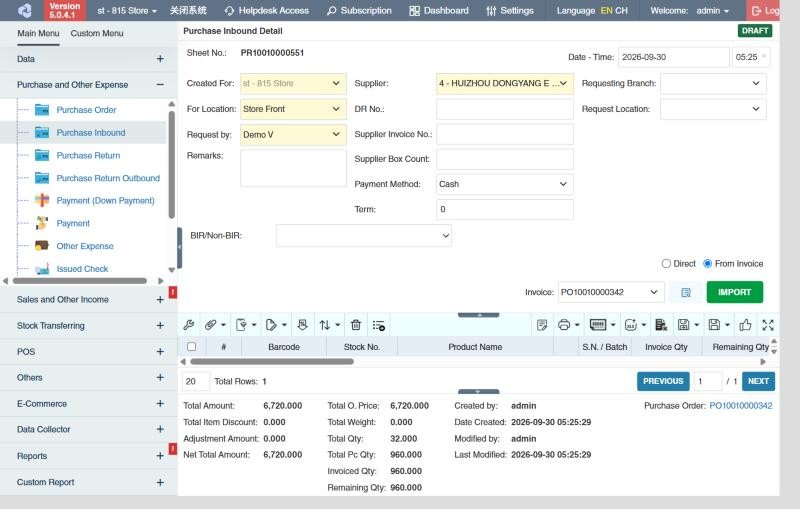Expand Stock Transferring section

160,325
